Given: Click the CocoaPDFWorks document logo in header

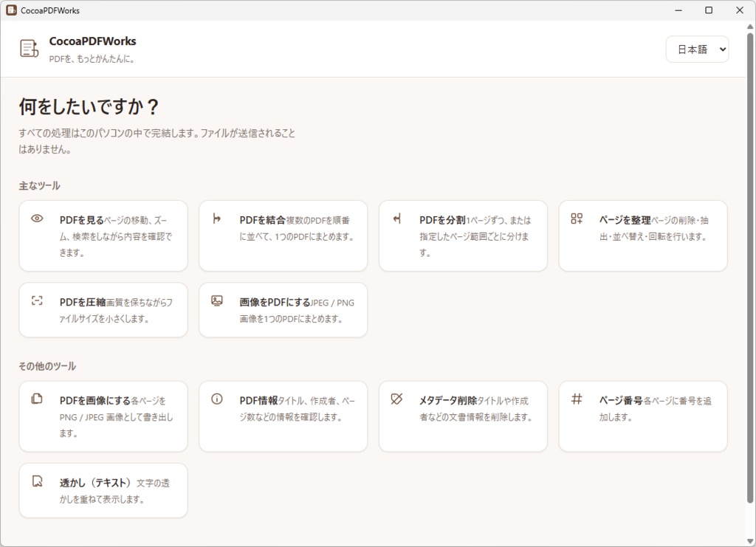Looking at the screenshot, I should (x=29, y=49).
